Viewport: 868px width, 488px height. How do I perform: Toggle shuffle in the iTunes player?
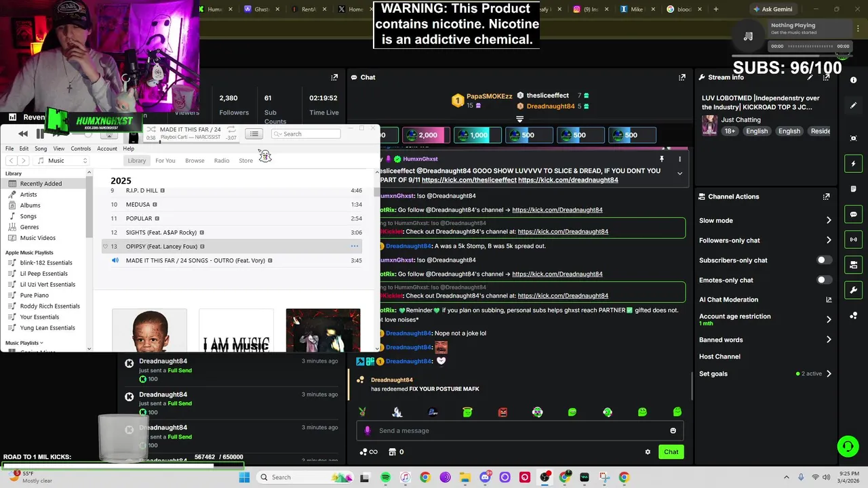pos(151,129)
